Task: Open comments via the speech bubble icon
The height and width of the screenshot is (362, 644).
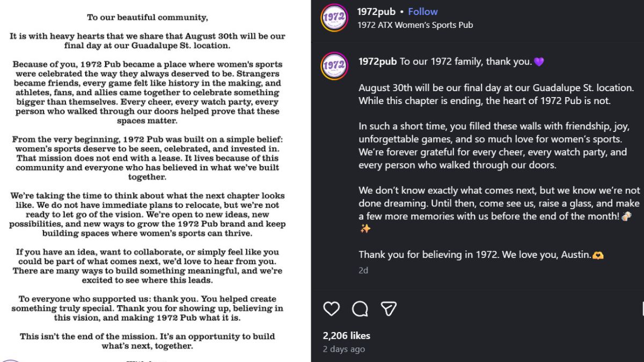Action: pos(360,308)
